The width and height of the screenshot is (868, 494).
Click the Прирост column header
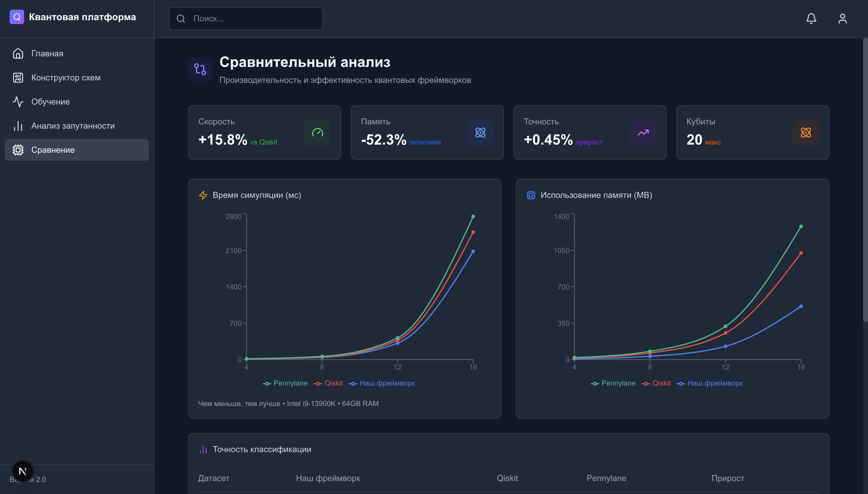(x=728, y=478)
